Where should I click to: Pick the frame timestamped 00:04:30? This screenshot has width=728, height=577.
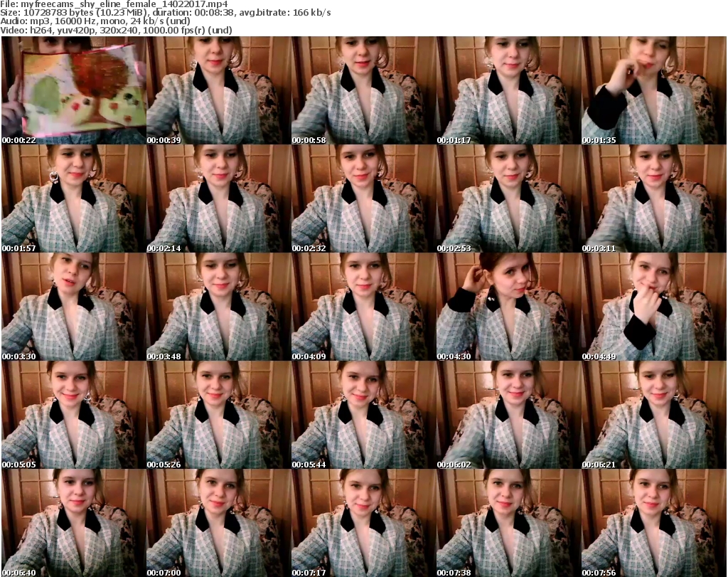point(509,307)
